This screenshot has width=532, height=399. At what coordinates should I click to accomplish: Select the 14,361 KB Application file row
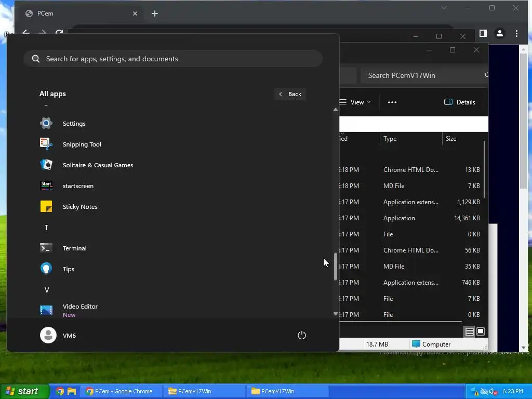coord(411,218)
